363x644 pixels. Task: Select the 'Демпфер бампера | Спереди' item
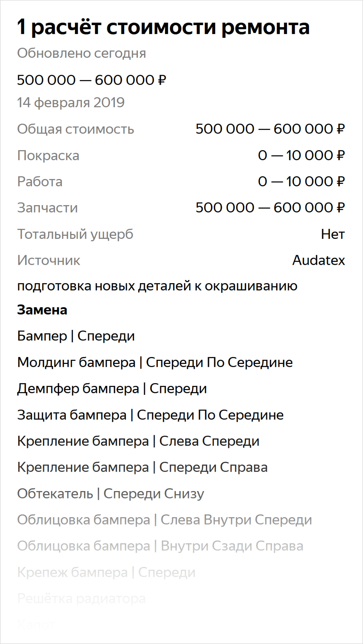click(x=112, y=389)
